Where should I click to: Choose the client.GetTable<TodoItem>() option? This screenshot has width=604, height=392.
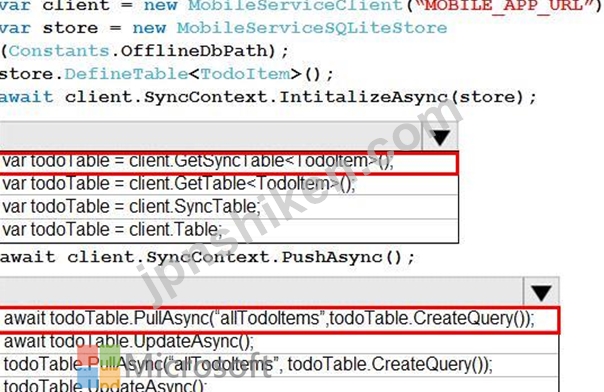[x=229, y=184]
